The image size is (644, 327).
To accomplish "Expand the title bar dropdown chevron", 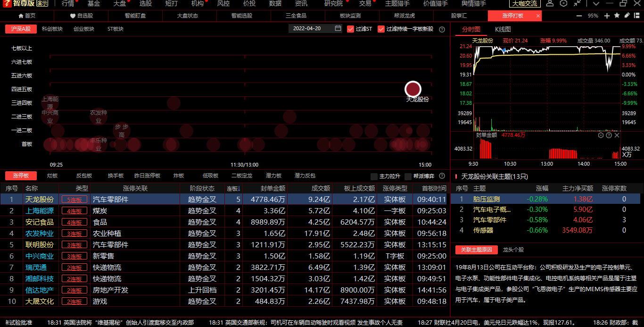I will coord(596,4).
